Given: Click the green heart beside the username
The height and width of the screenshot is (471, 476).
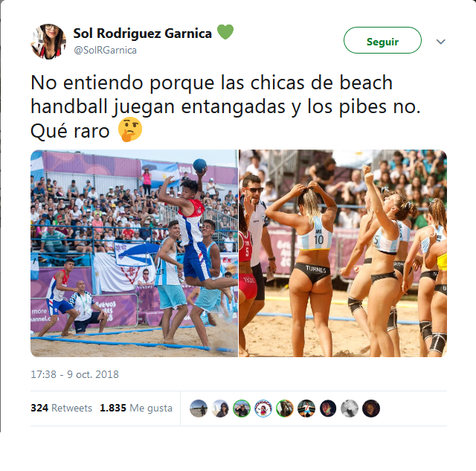Looking at the screenshot, I should pyautogui.click(x=225, y=31).
